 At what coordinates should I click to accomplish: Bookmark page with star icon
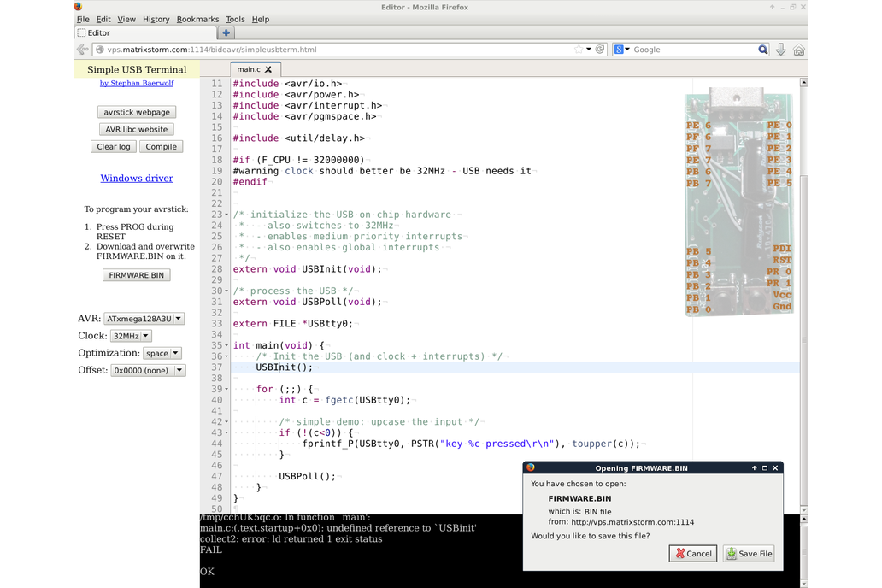(579, 50)
